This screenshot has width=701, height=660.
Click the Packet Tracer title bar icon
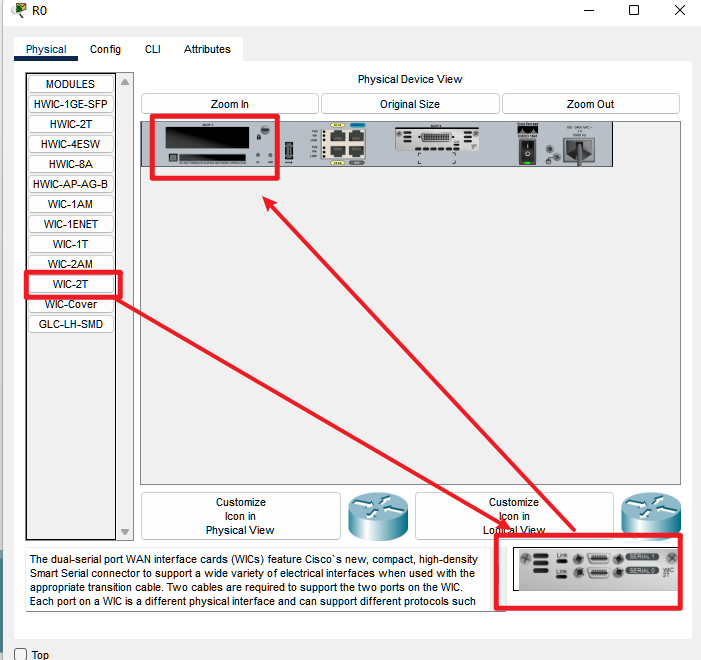click(19, 10)
